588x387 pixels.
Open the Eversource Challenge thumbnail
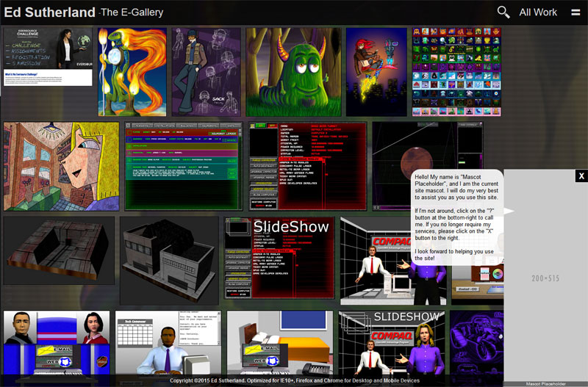pos(48,57)
